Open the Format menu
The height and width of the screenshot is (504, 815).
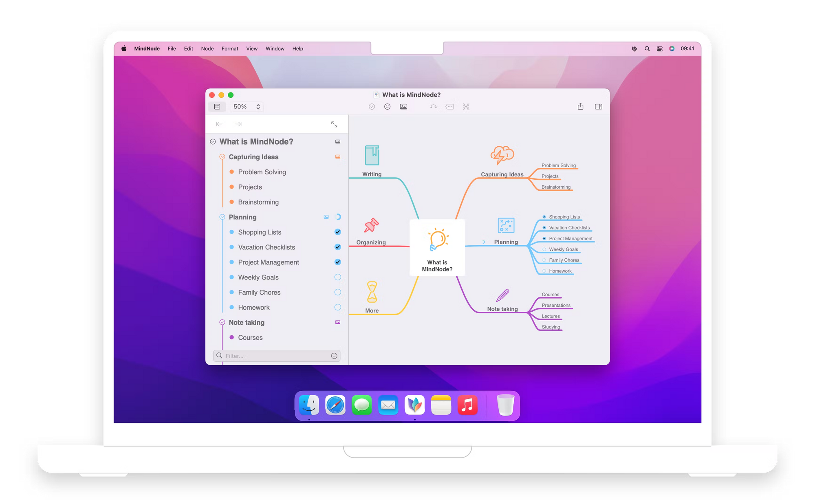point(230,48)
